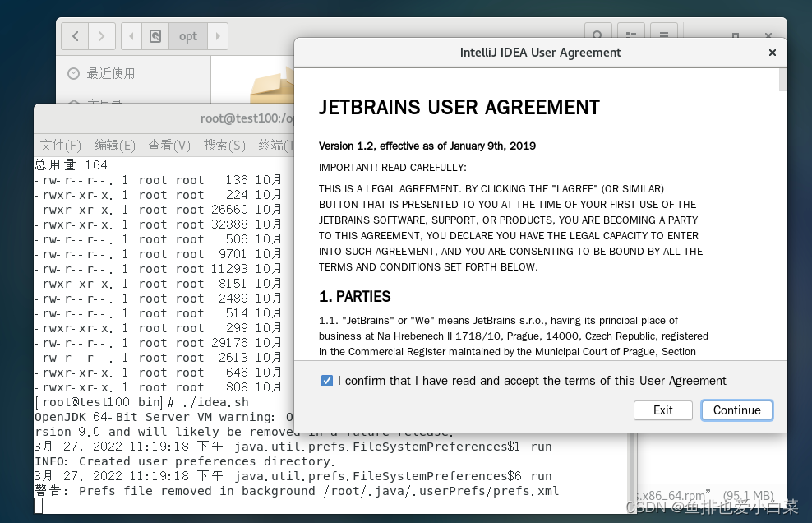Image resolution: width=812 pixels, height=523 pixels.
Task: Click the left path arrow in file manager
Action: point(131,36)
